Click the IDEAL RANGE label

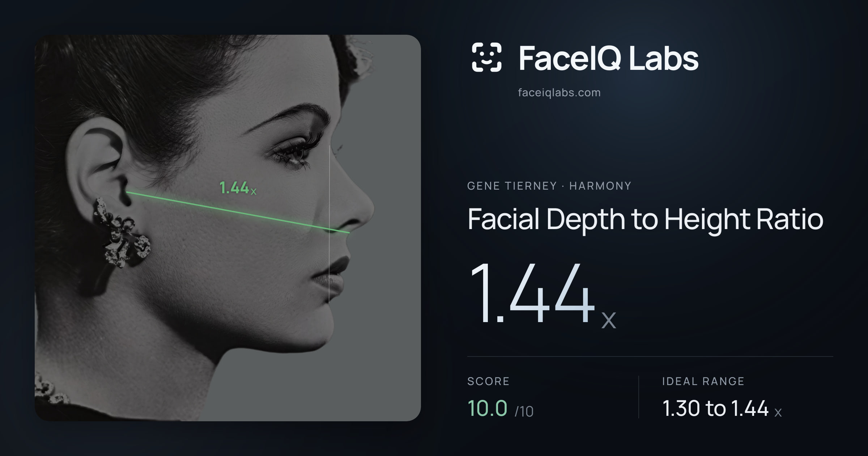pos(703,381)
